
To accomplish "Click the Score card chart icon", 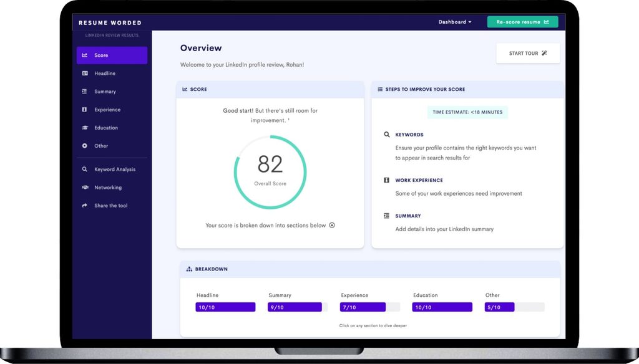I will coord(185,89).
